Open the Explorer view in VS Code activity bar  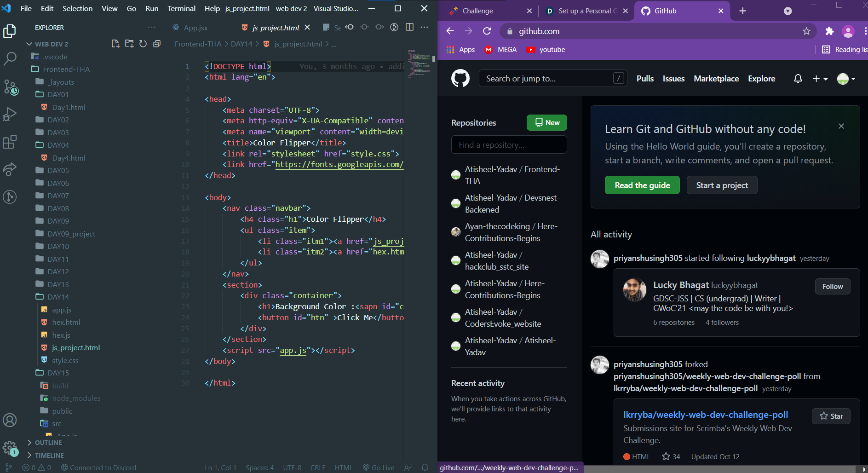coord(10,31)
